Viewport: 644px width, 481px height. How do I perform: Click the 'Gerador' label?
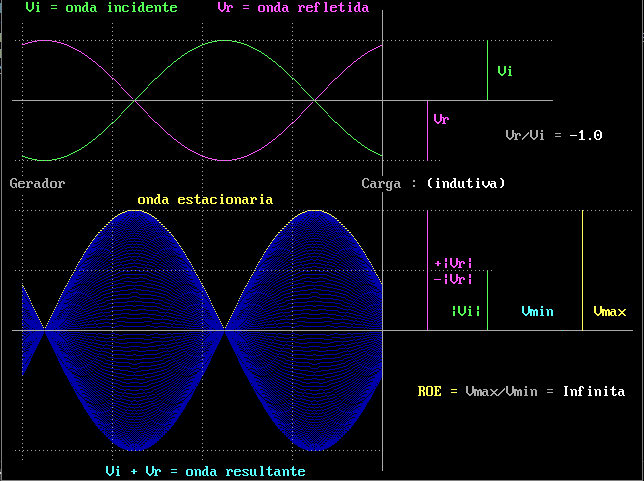[37, 183]
